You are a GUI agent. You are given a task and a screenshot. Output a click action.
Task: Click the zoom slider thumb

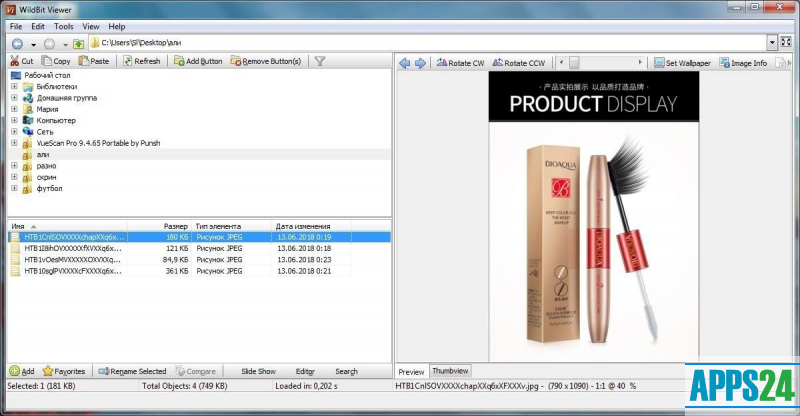click(x=574, y=62)
